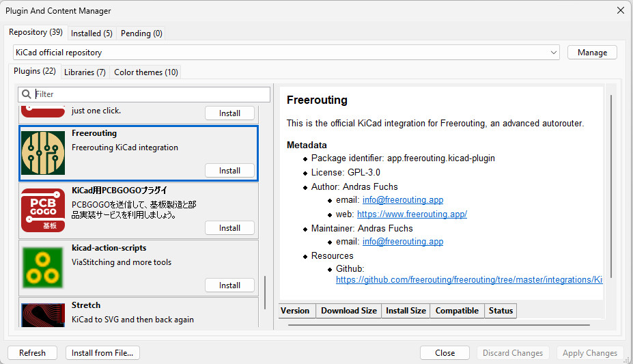Select the 'KiCad to SVG and then back again' text

pos(132,319)
